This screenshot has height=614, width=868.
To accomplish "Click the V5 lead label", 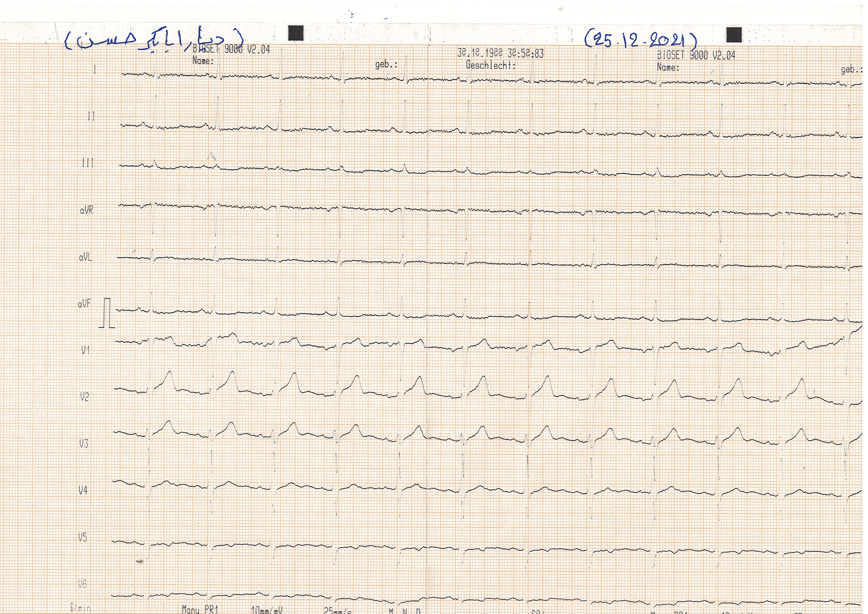I will (x=82, y=537).
